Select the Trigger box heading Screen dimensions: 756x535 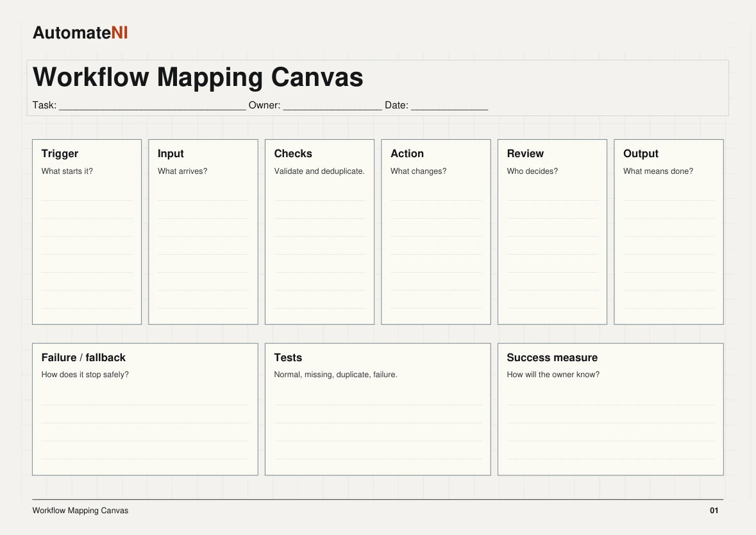(x=60, y=153)
